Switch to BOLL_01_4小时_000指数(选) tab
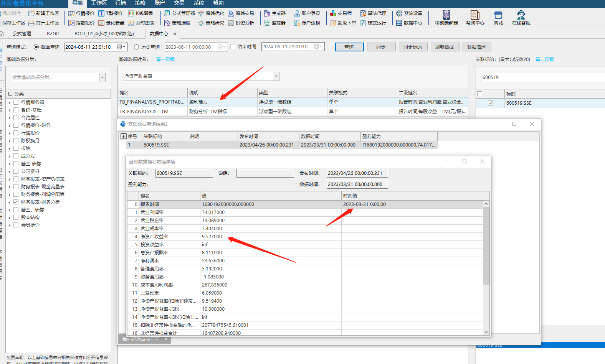 pyautogui.click(x=104, y=34)
